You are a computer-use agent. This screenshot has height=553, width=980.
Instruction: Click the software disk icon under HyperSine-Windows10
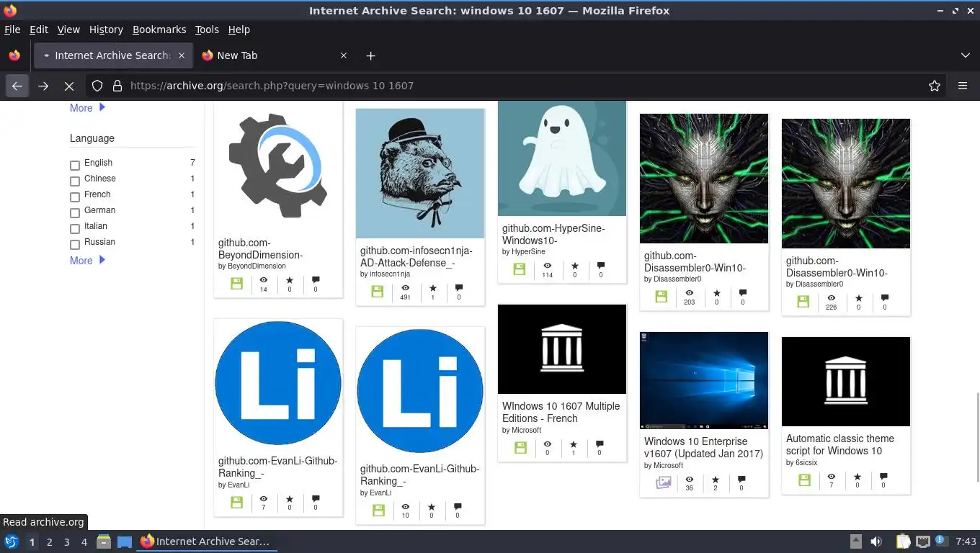519,269
